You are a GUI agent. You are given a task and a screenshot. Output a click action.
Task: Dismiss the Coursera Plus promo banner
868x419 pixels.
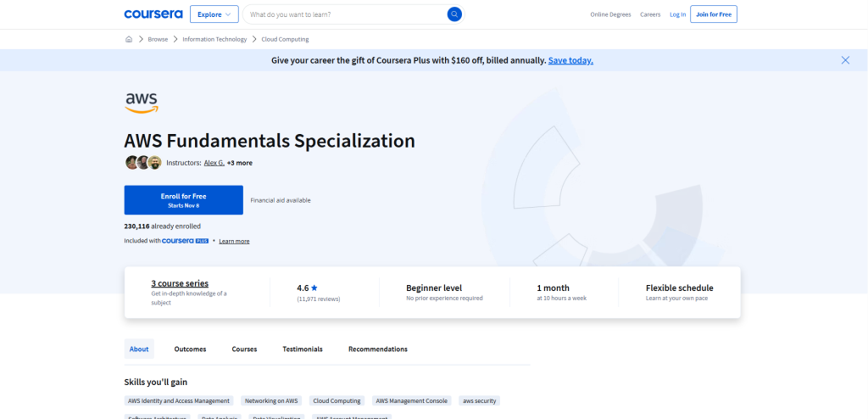[845, 60]
